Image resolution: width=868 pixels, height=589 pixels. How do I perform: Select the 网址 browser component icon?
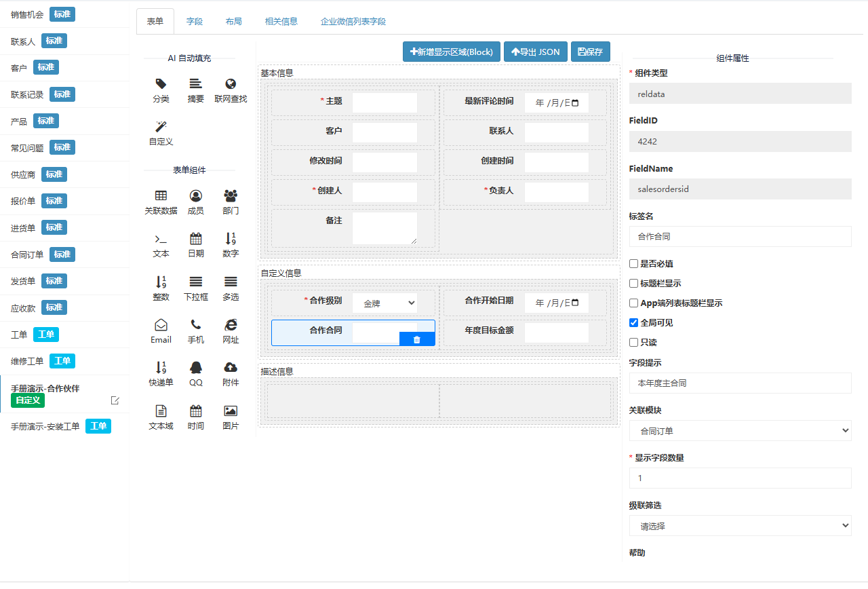[x=231, y=324]
